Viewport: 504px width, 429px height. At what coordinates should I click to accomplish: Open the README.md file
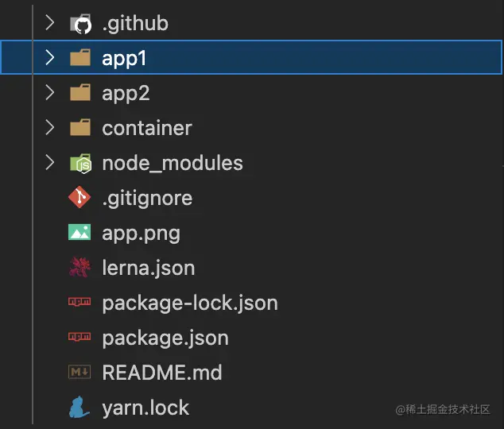162,373
